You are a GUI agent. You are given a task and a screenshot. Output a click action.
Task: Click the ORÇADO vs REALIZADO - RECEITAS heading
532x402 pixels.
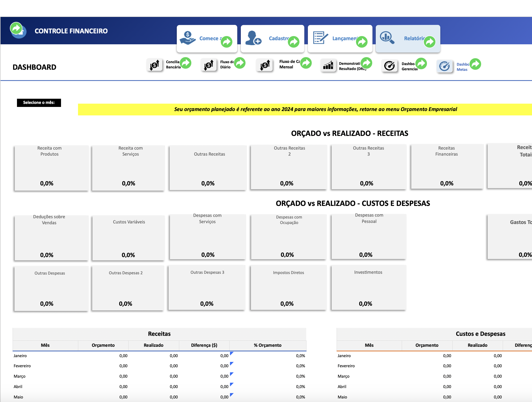[349, 133]
